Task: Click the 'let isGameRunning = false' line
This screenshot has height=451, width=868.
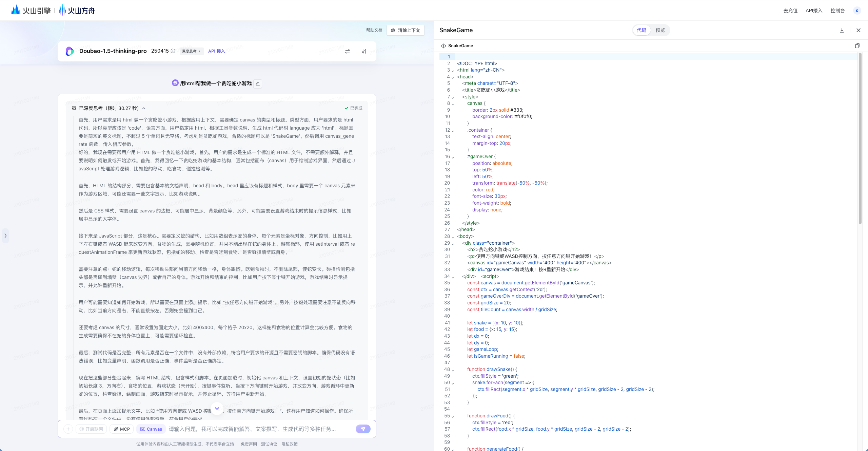Action: click(x=496, y=356)
